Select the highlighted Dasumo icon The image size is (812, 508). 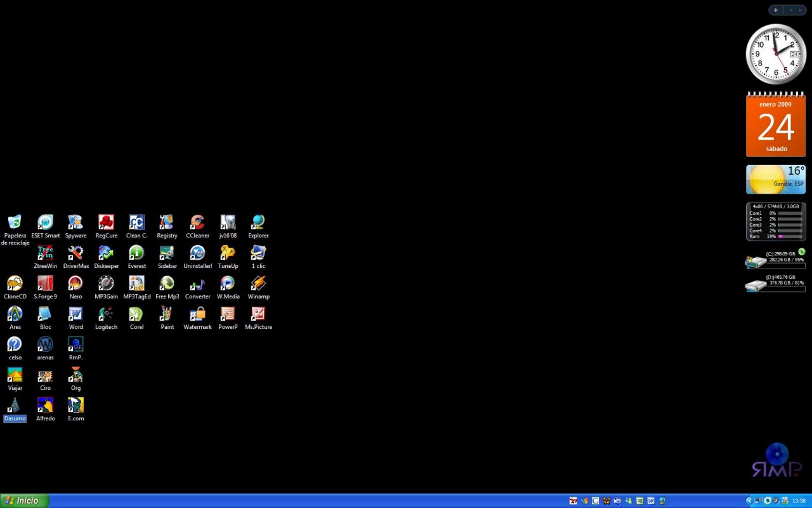pos(15,405)
